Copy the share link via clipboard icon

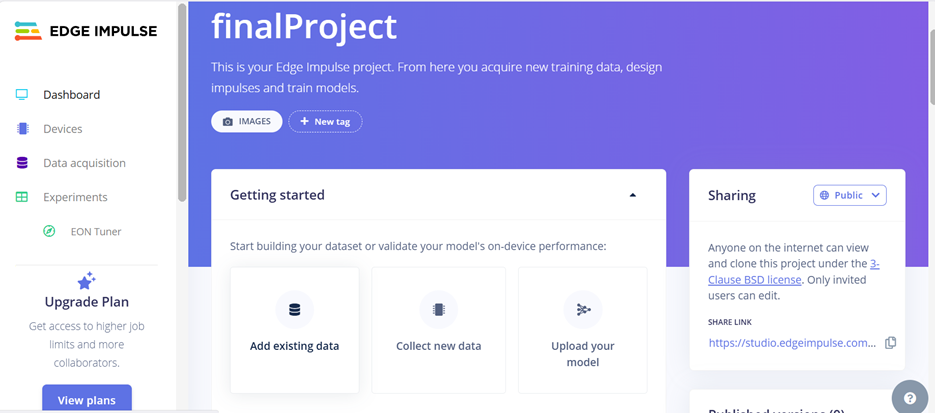890,342
